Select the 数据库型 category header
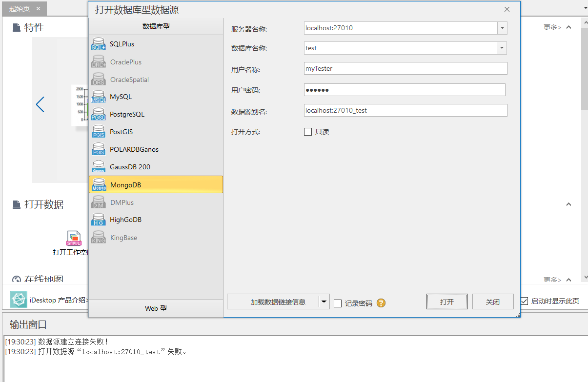Image resolution: width=588 pixels, height=382 pixels. click(x=156, y=26)
